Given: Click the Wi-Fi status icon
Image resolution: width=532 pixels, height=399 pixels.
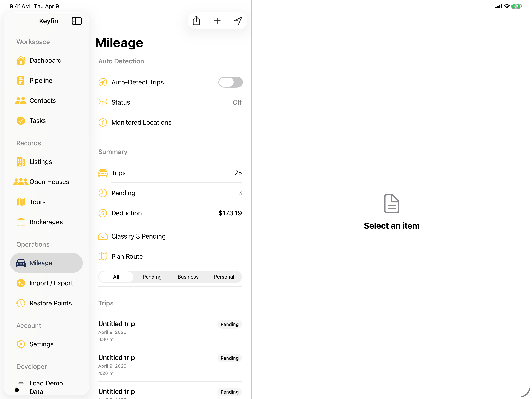Looking at the screenshot, I should (x=507, y=6).
